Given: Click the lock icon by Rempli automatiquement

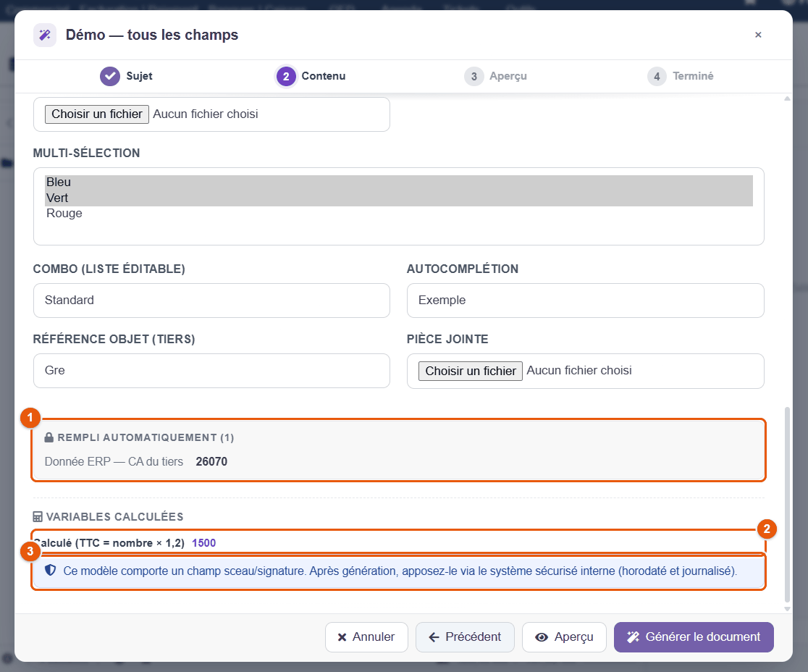Looking at the screenshot, I should point(49,437).
